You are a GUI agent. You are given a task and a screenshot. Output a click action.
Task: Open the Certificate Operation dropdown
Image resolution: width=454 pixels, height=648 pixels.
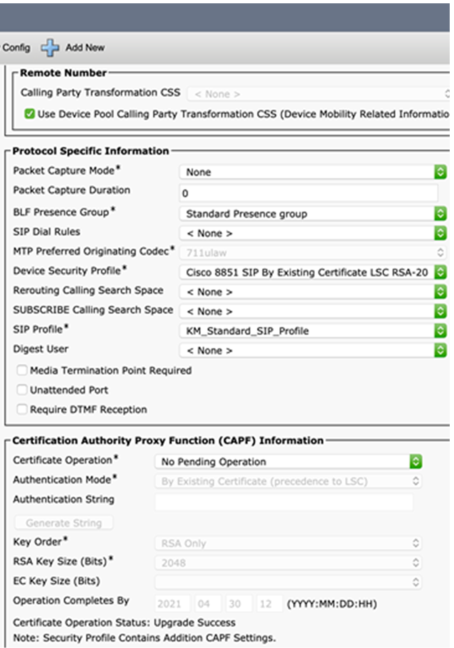pyautogui.click(x=288, y=462)
